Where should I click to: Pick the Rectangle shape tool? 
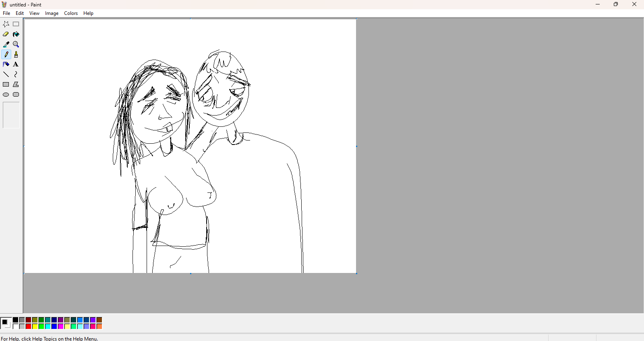click(x=6, y=85)
